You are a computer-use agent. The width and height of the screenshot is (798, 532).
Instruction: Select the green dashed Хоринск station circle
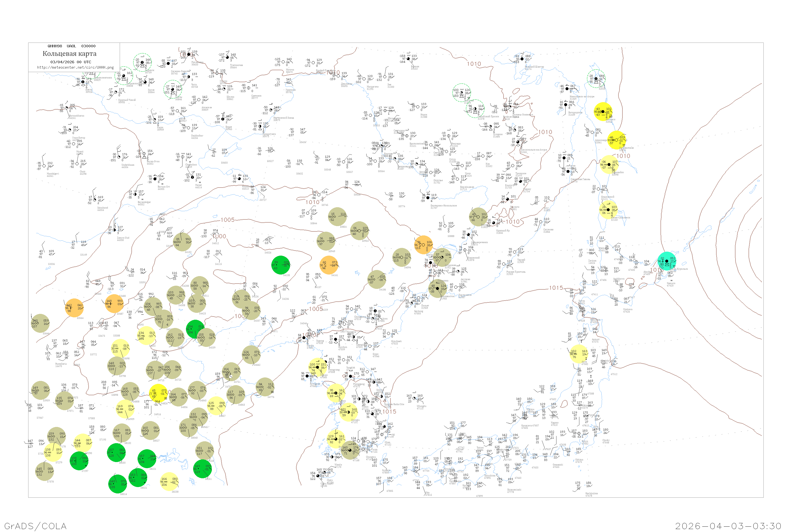142,63
